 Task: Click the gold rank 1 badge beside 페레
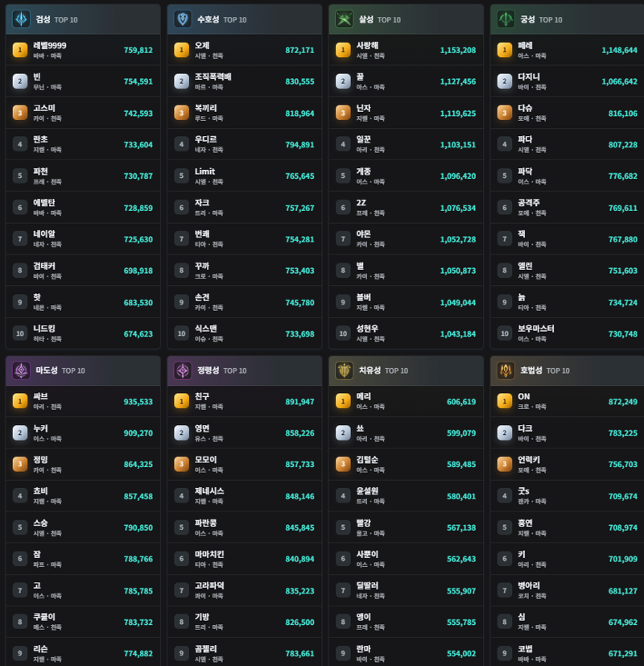(504, 50)
